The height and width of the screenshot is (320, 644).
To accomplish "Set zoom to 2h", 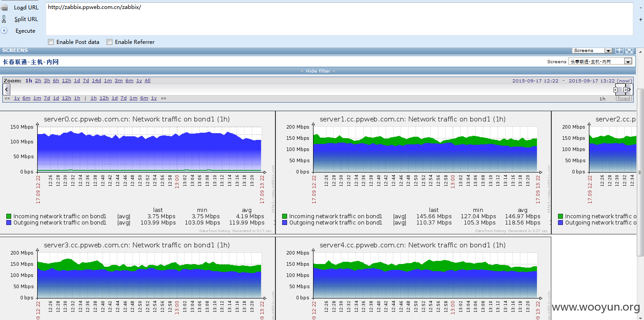I will click(x=38, y=81).
